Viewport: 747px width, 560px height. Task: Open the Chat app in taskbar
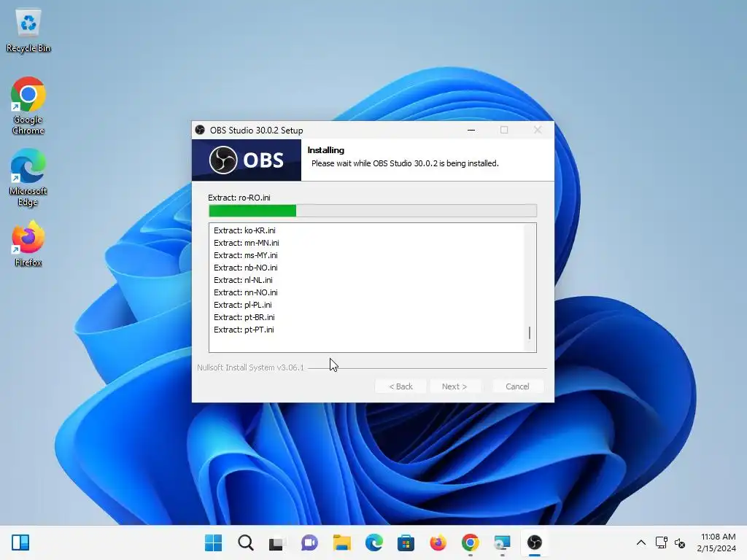click(x=309, y=542)
